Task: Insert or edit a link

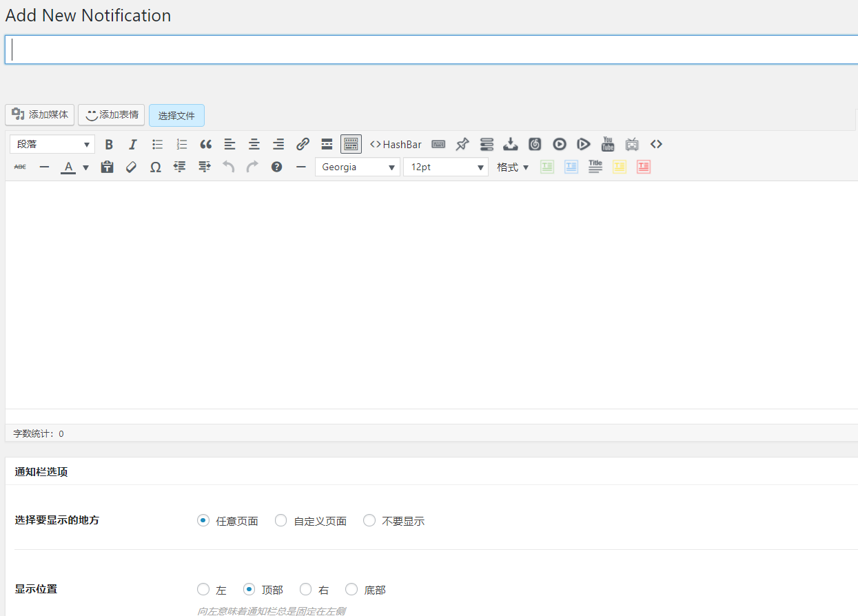Action: pos(303,144)
